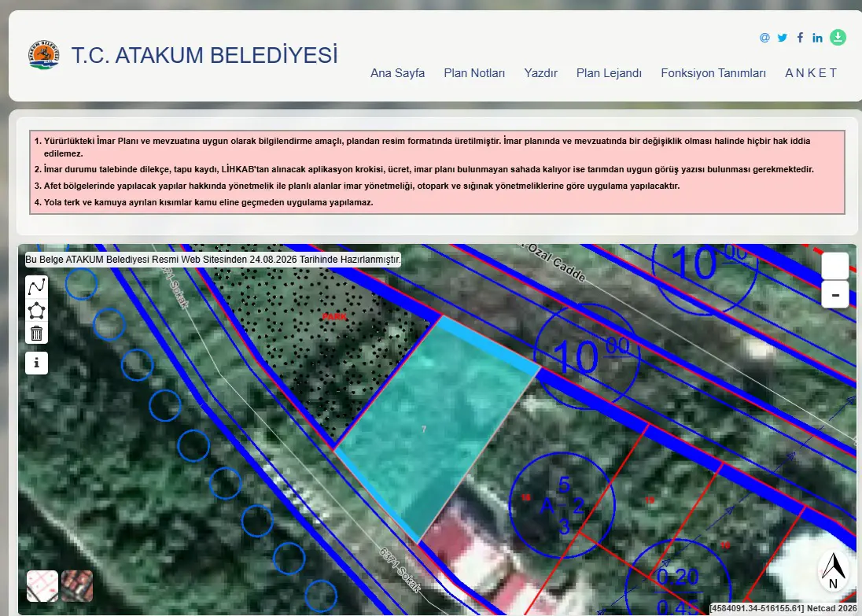Open the email @ icon link
Viewport: 862px width, 616px height.
[764, 38]
